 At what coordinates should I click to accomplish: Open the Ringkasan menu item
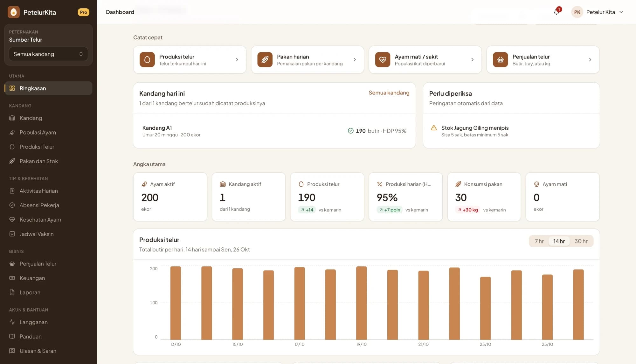click(48, 88)
